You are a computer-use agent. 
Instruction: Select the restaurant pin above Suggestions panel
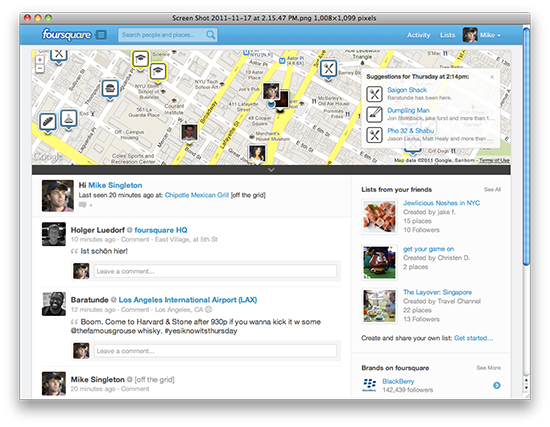point(329,68)
